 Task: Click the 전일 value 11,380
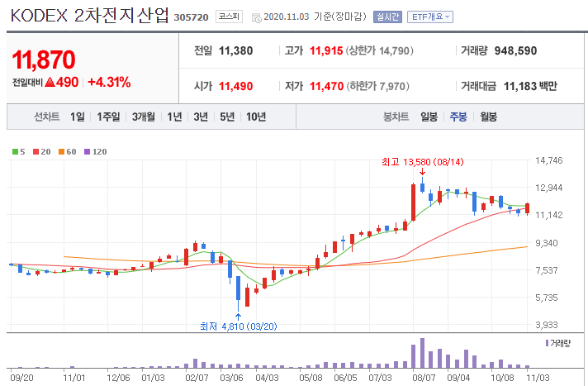point(235,50)
